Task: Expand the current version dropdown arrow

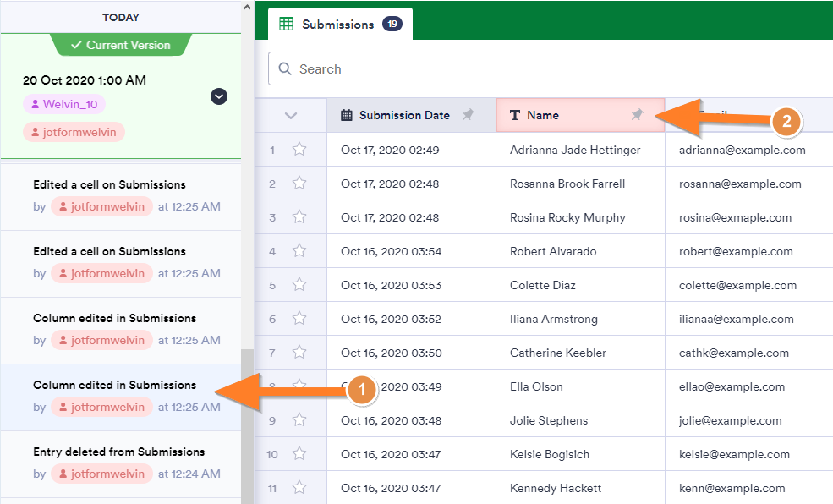Action: click(219, 96)
